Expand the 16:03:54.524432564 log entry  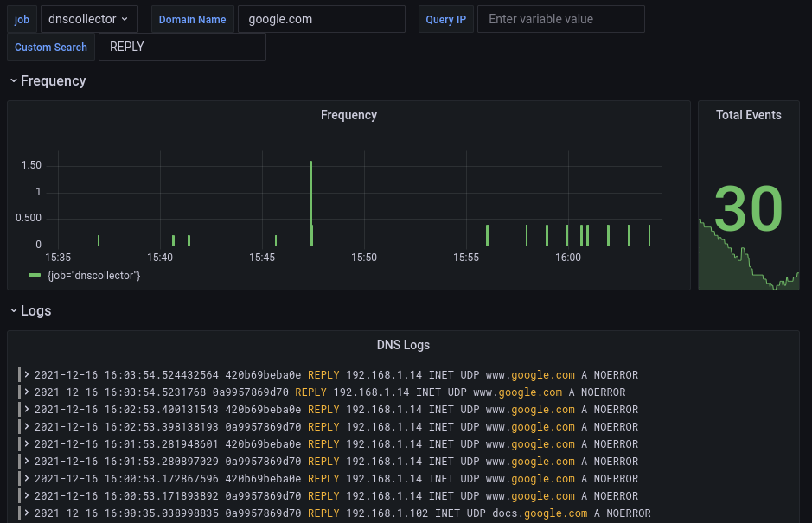[27, 375]
